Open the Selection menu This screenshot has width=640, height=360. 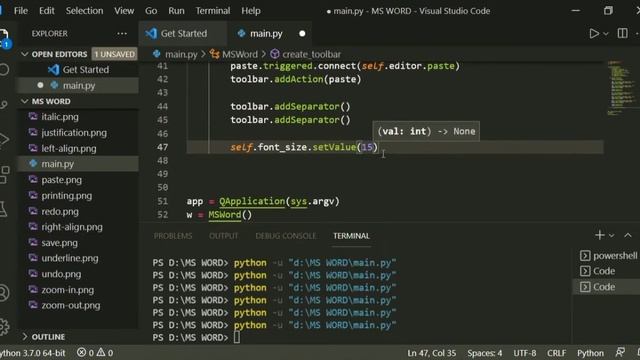[x=84, y=11]
